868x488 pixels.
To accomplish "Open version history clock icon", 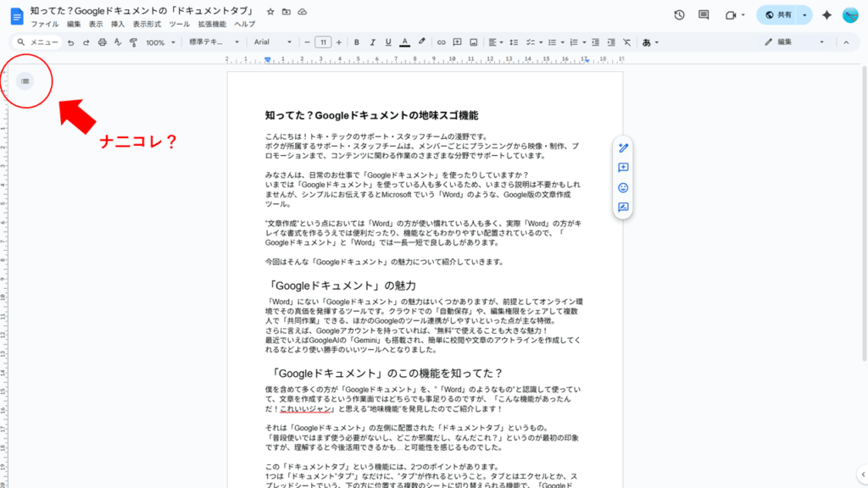I will (677, 14).
